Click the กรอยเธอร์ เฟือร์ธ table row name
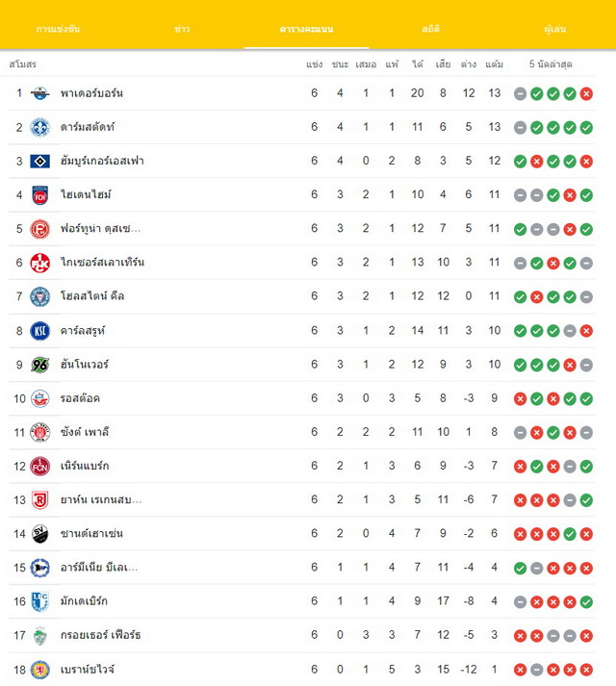 pyautogui.click(x=101, y=635)
